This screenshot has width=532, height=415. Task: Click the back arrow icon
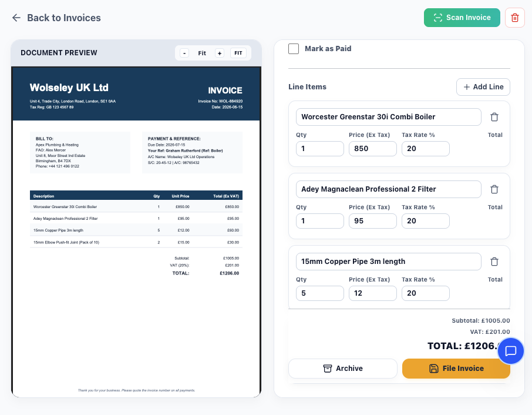(16, 18)
